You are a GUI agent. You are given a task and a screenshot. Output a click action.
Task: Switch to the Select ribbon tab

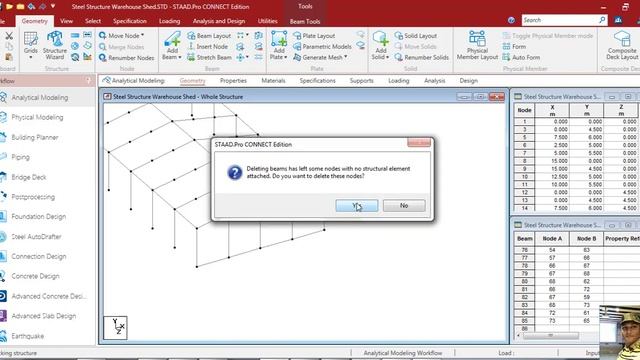point(93,21)
